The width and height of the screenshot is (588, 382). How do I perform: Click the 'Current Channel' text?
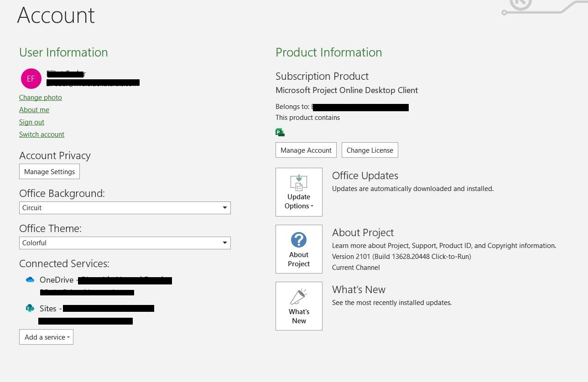[356, 267]
